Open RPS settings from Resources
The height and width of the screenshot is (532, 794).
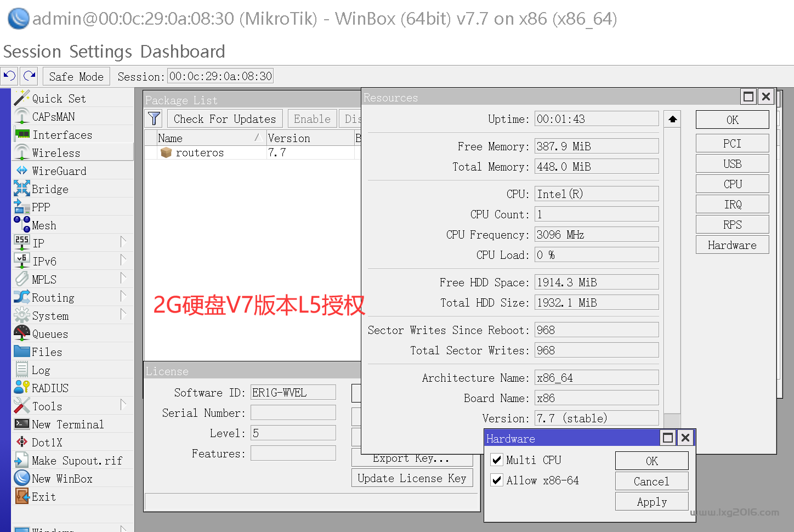(733, 224)
